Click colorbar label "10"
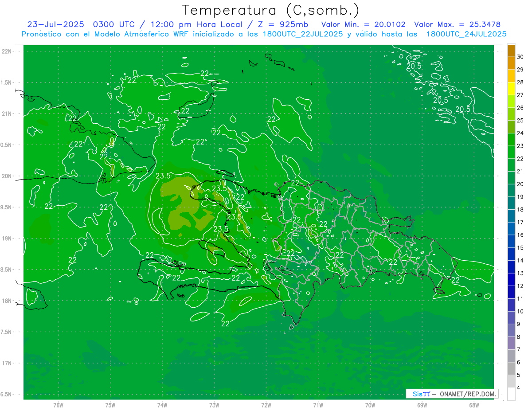532x411 pixels. point(520,311)
